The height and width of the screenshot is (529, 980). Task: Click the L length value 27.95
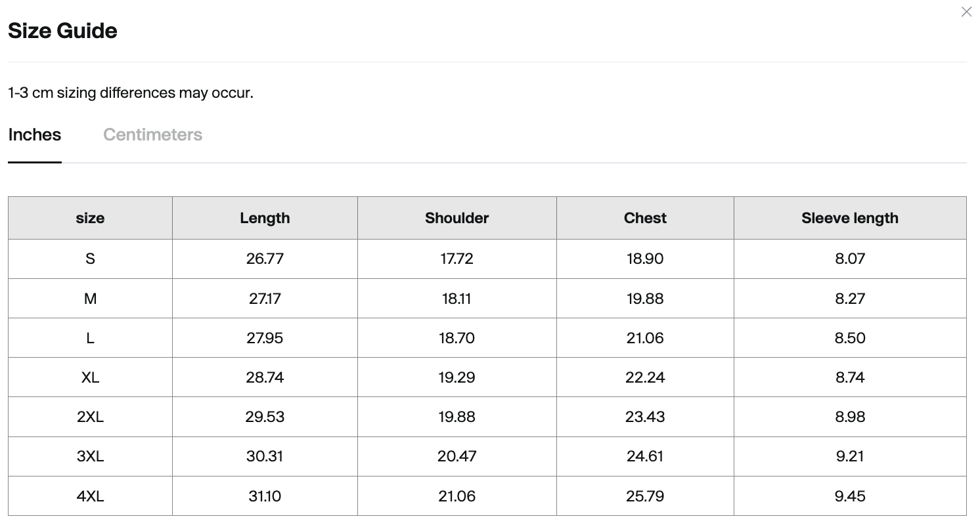(265, 338)
